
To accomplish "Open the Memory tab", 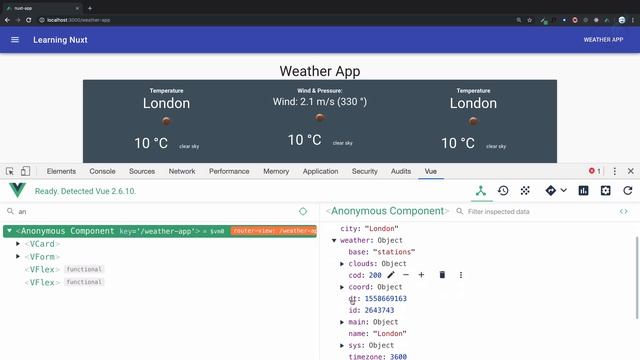I will pos(276,171).
